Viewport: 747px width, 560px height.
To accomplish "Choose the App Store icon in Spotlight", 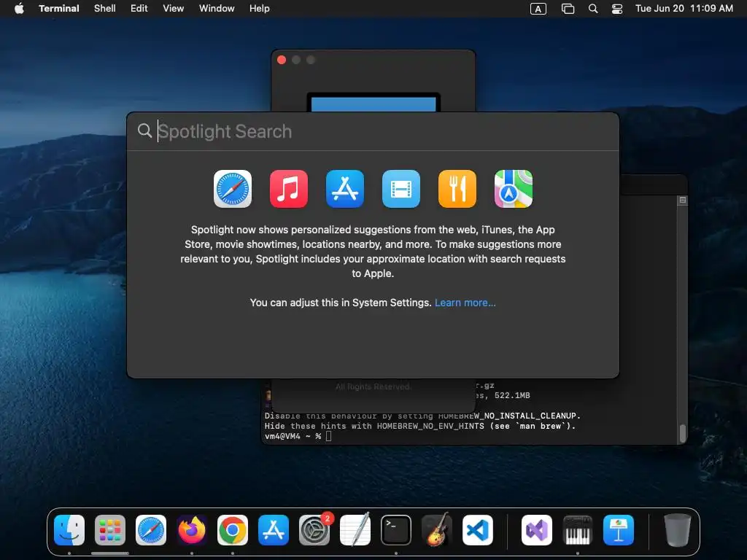I will [345, 189].
